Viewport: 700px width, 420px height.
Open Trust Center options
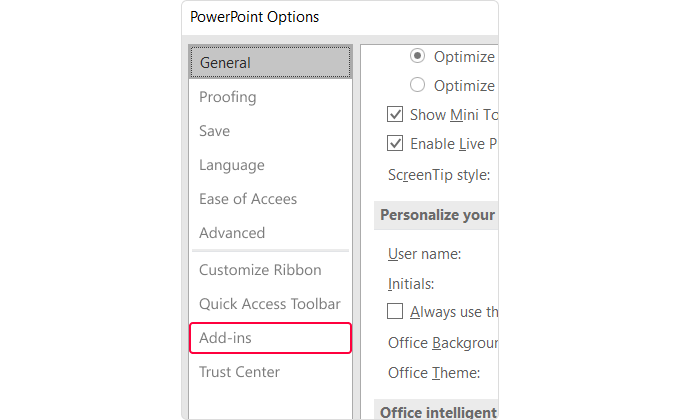point(240,372)
